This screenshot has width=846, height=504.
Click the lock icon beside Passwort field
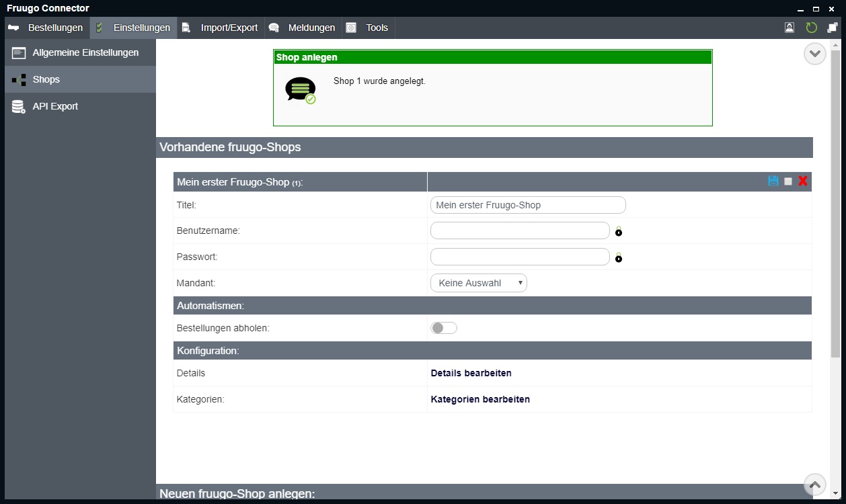pos(619,257)
